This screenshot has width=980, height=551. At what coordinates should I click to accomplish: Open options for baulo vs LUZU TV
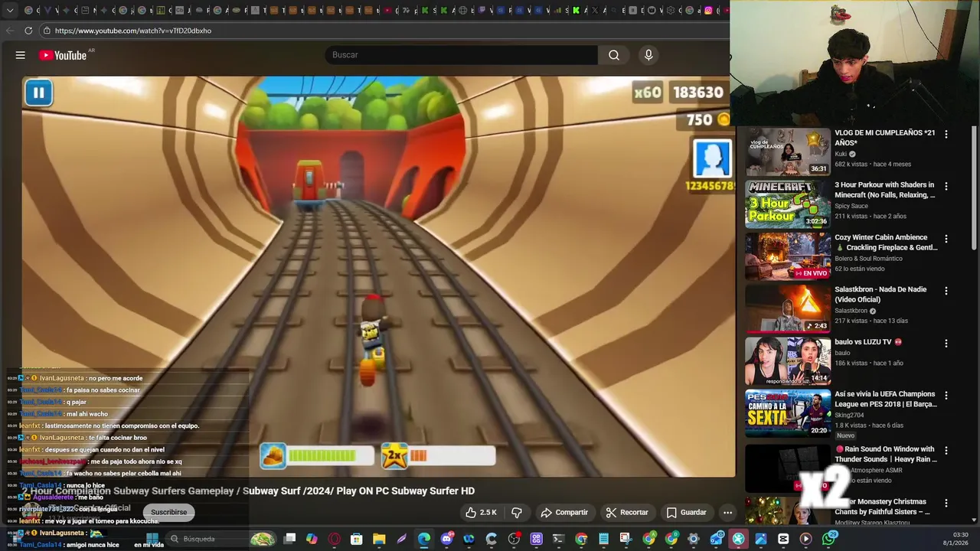tap(946, 344)
